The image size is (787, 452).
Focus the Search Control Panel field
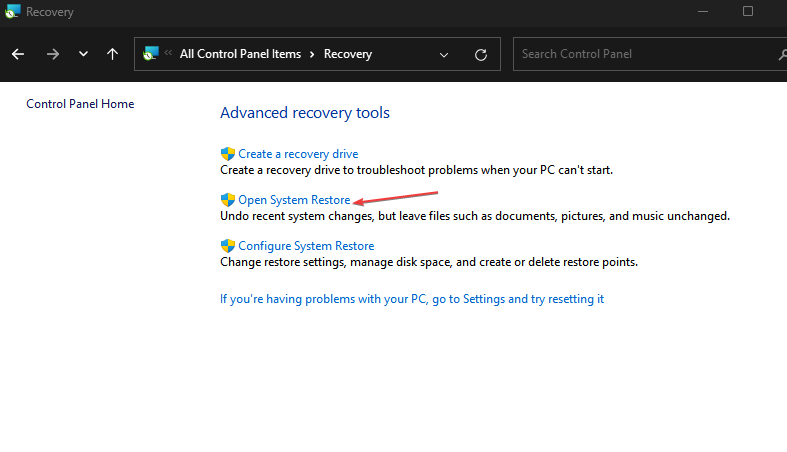coord(650,54)
